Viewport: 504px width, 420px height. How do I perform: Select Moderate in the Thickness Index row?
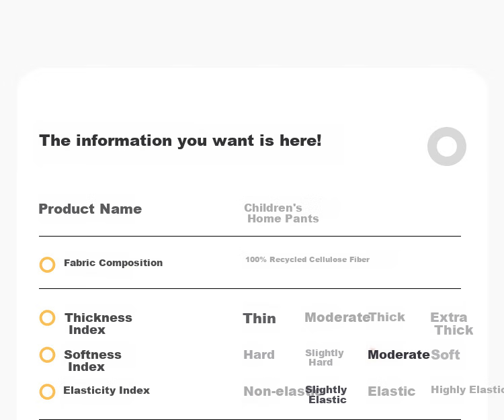[337, 317]
